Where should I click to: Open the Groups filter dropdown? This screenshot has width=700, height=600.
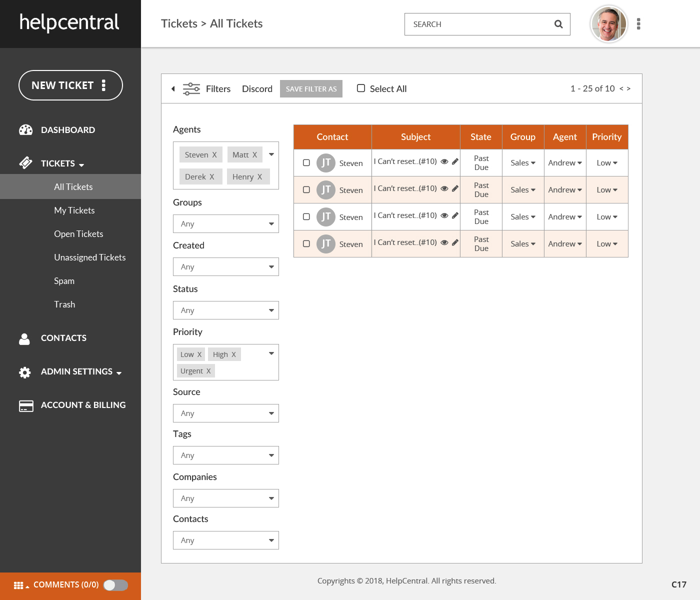click(x=226, y=224)
